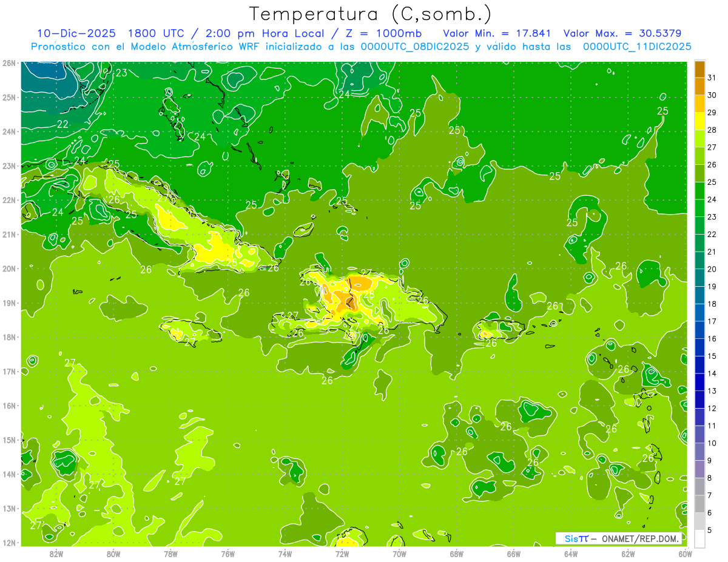Click the 18N latitude axis label
The image size is (728, 562).
[x=8, y=336]
